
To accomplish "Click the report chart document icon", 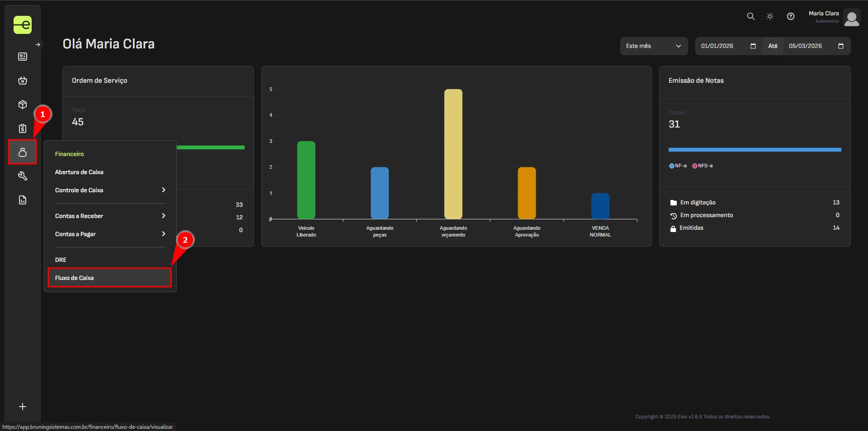I will 23,200.
